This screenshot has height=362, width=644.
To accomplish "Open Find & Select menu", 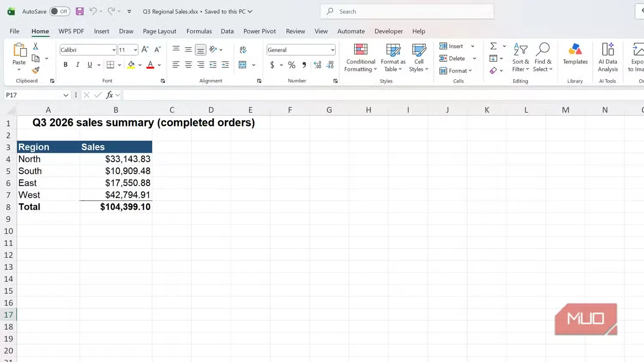I will point(543,57).
